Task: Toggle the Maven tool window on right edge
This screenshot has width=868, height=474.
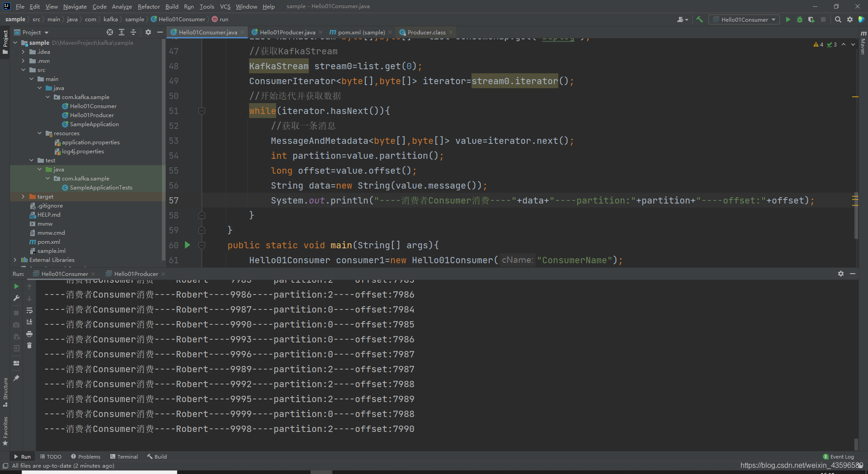Action: [x=863, y=43]
